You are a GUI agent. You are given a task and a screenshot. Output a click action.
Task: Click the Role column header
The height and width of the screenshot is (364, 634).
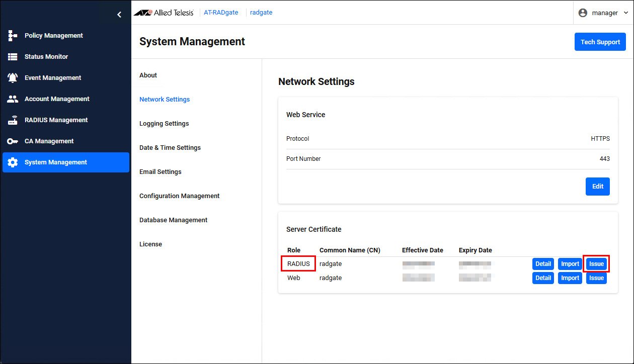pyautogui.click(x=294, y=250)
